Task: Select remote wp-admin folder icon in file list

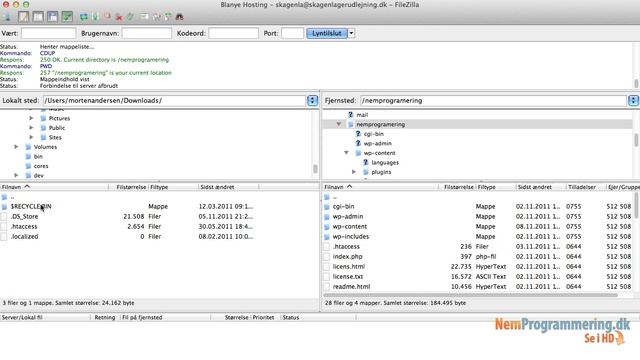Action: point(327,216)
